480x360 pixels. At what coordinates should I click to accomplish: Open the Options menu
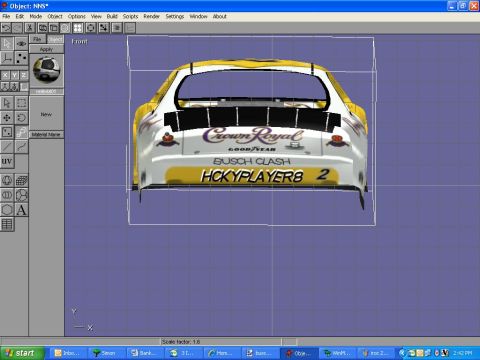(77, 16)
